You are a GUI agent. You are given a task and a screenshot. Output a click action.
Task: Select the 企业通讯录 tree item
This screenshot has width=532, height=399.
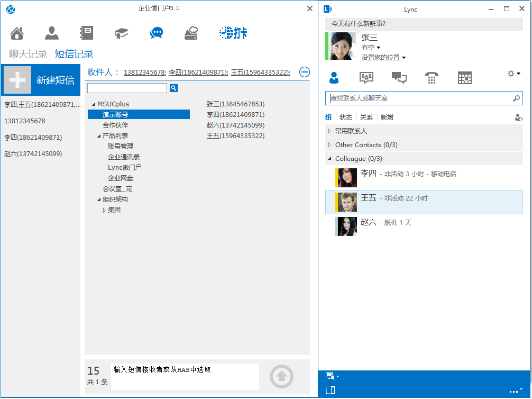coord(124,157)
